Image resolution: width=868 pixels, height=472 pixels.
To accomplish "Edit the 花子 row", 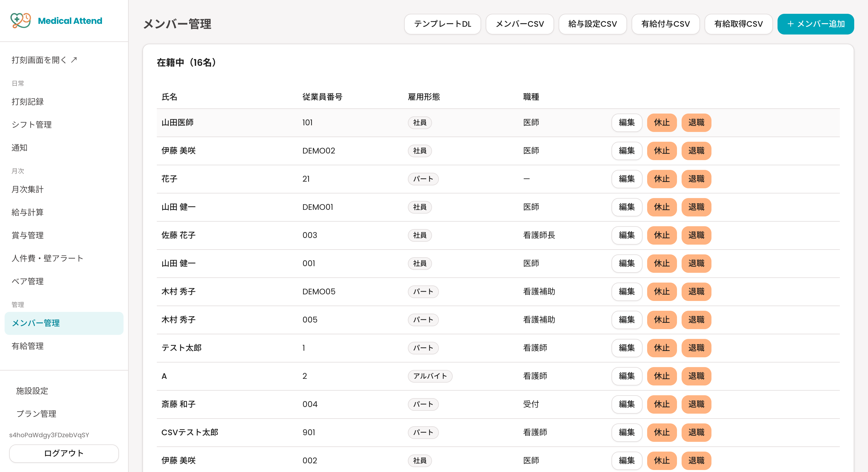I will tap(627, 179).
